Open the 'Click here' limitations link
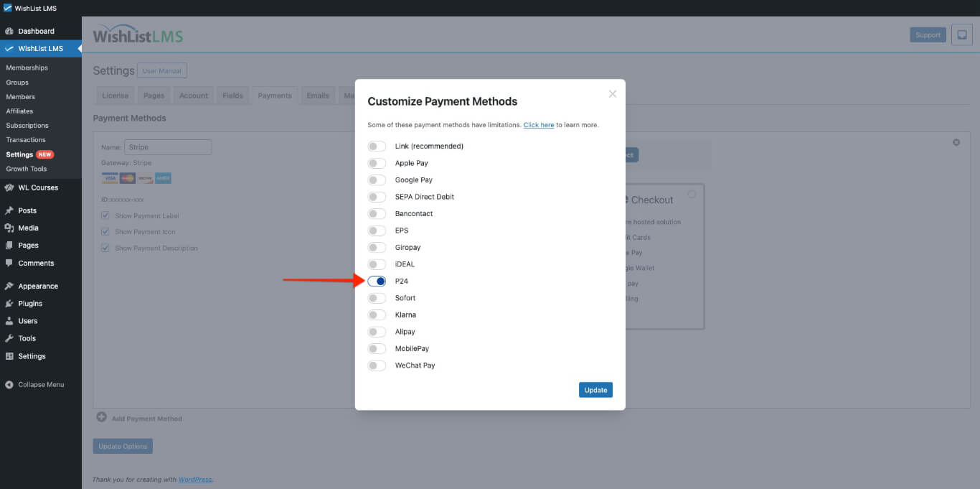980x489 pixels. tap(539, 124)
